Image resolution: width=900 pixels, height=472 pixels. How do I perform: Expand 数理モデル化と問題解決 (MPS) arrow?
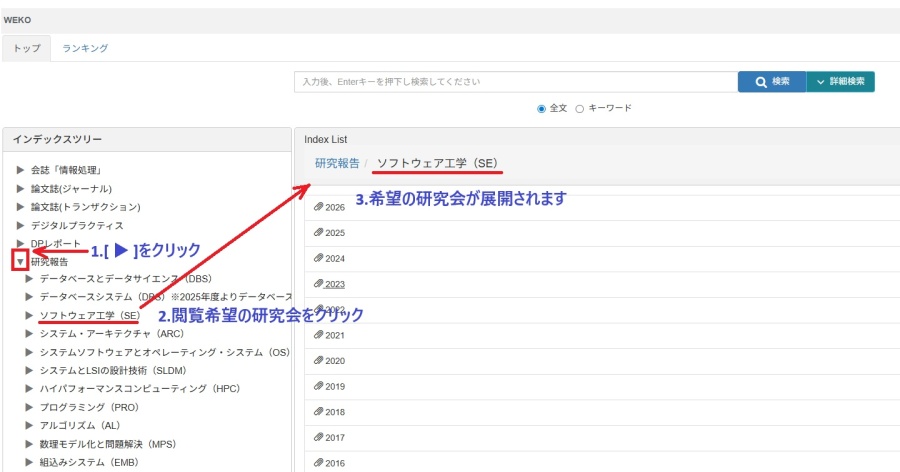tap(29, 444)
